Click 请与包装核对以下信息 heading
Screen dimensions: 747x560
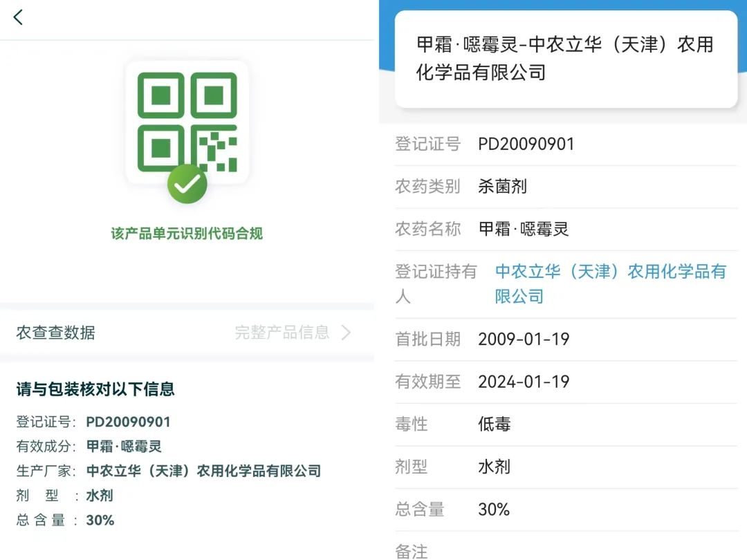(95, 389)
